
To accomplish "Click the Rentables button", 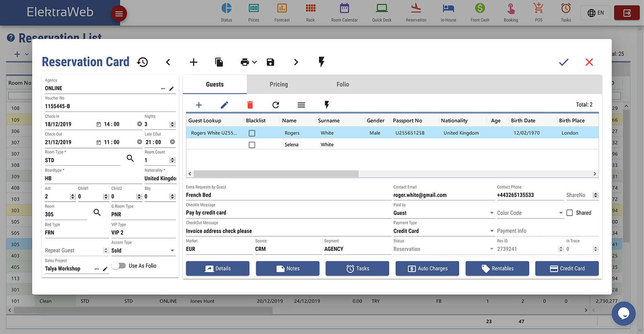I will pos(497,268).
